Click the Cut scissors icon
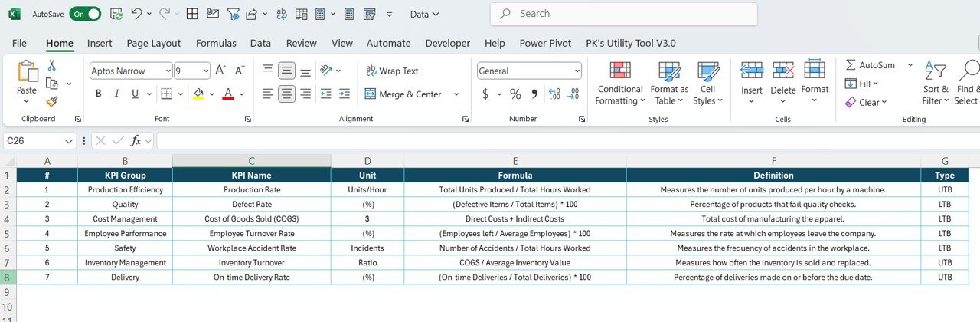The width and height of the screenshot is (980, 322). (52, 66)
